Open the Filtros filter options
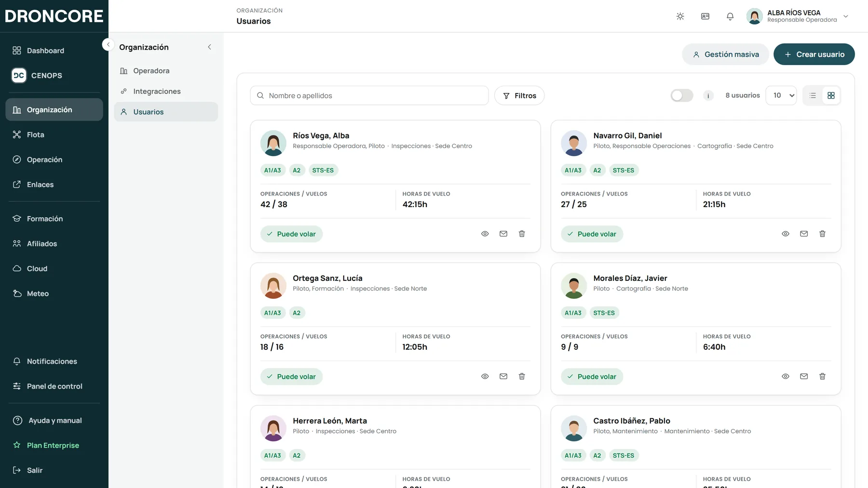The height and width of the screenshot is (488, 868). 519,95
